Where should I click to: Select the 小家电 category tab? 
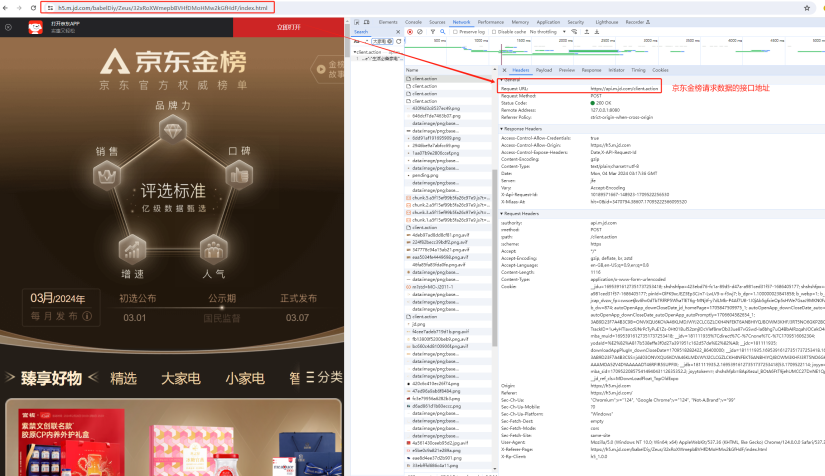(245, 378)
